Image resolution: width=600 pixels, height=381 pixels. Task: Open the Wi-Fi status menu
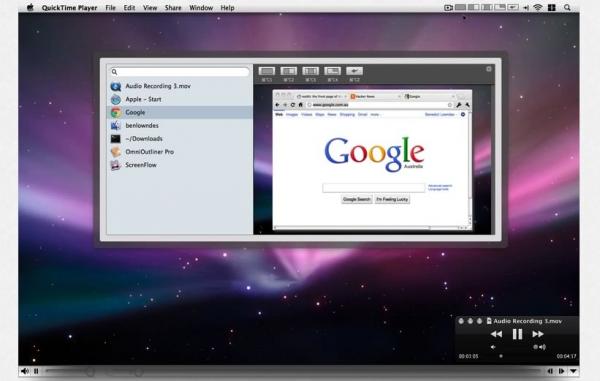(x=538, y=7)
